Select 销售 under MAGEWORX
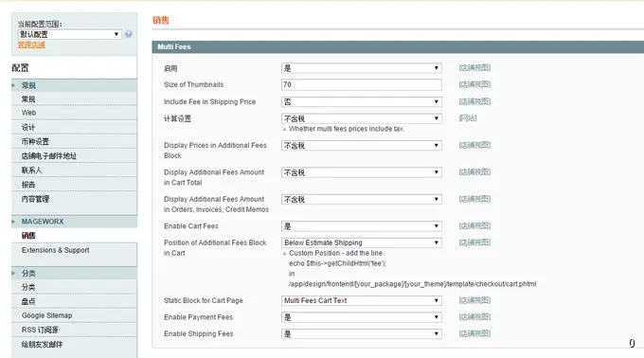This screenshot has height=358, width=644. click(74, 235)
